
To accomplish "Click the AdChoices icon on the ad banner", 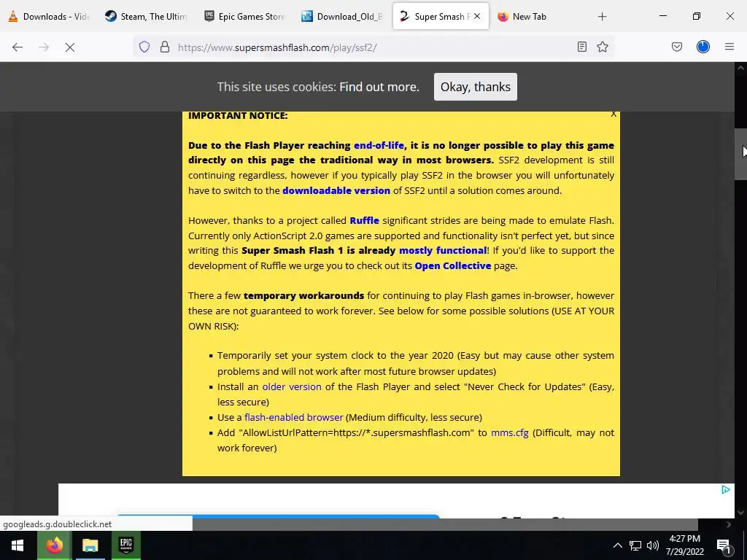I will coord(726,489).
